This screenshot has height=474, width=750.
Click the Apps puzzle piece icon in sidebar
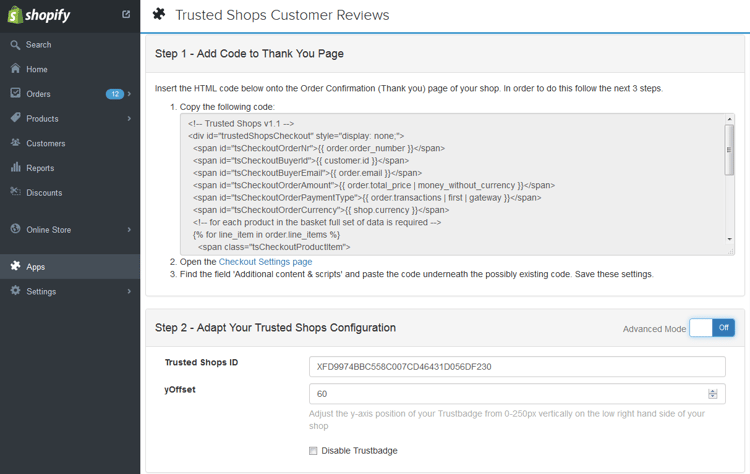[15, 265]
